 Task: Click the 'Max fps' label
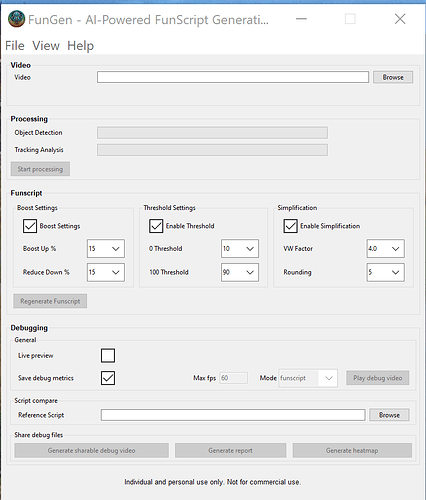205,378
